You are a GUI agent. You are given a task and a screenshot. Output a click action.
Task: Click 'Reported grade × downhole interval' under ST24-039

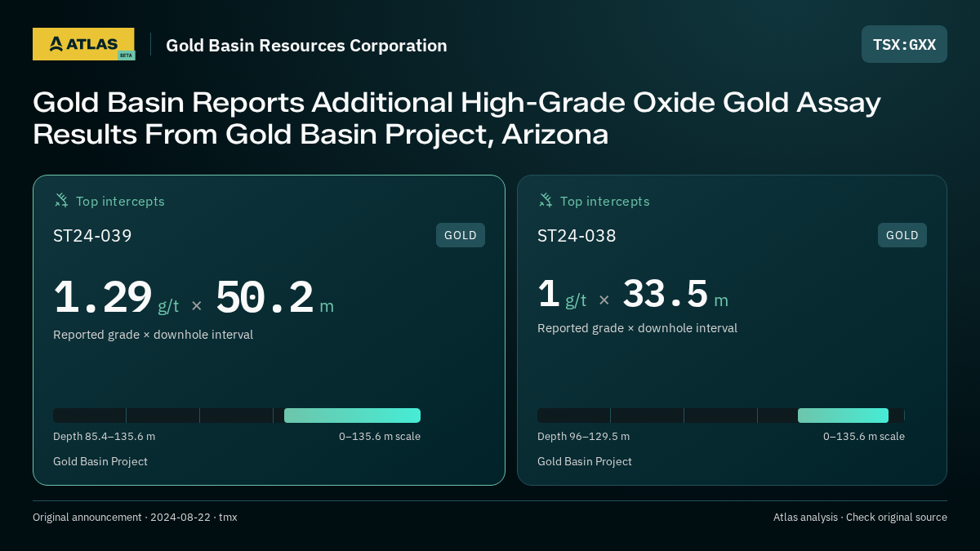point(153,335)
